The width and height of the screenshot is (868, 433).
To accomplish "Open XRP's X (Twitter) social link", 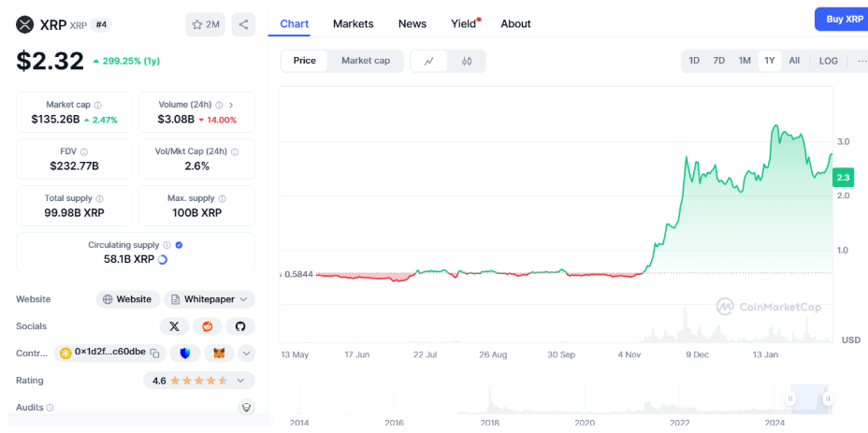I will tap(174, 326).
